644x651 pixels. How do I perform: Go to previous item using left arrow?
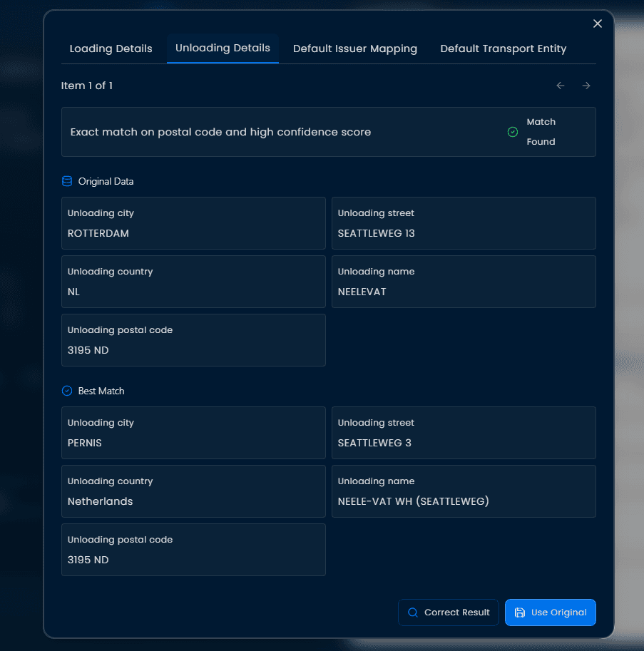coord(561,85)
